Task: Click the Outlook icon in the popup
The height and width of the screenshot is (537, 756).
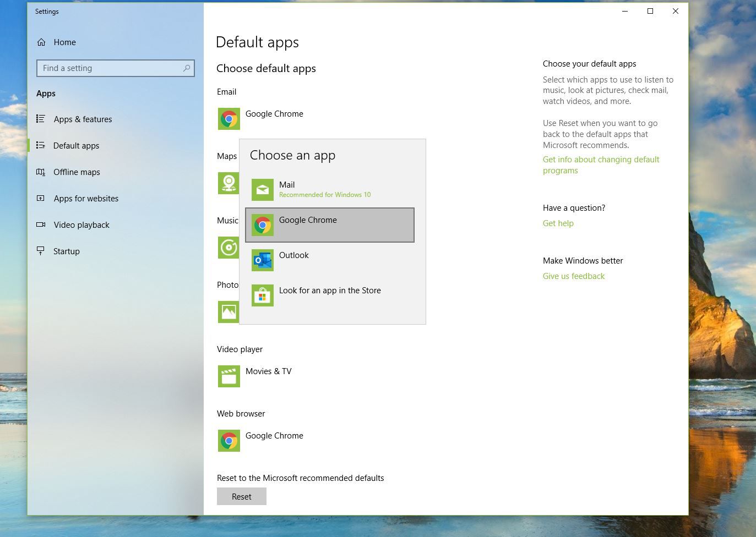Action: [263, 260]
